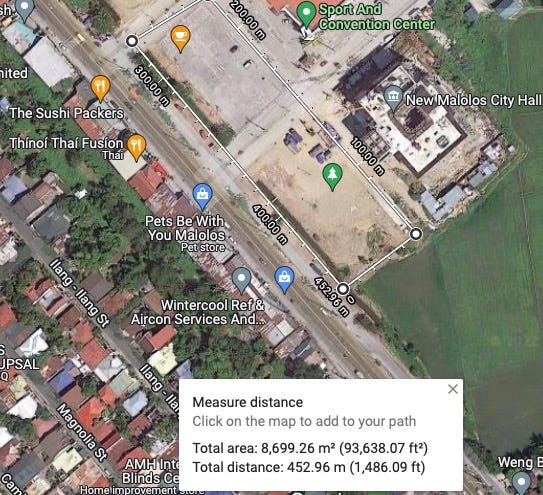Select the Magnolia St street label
Image resolution: width=543 pixels, height=495 pixels.
point(82,432)
